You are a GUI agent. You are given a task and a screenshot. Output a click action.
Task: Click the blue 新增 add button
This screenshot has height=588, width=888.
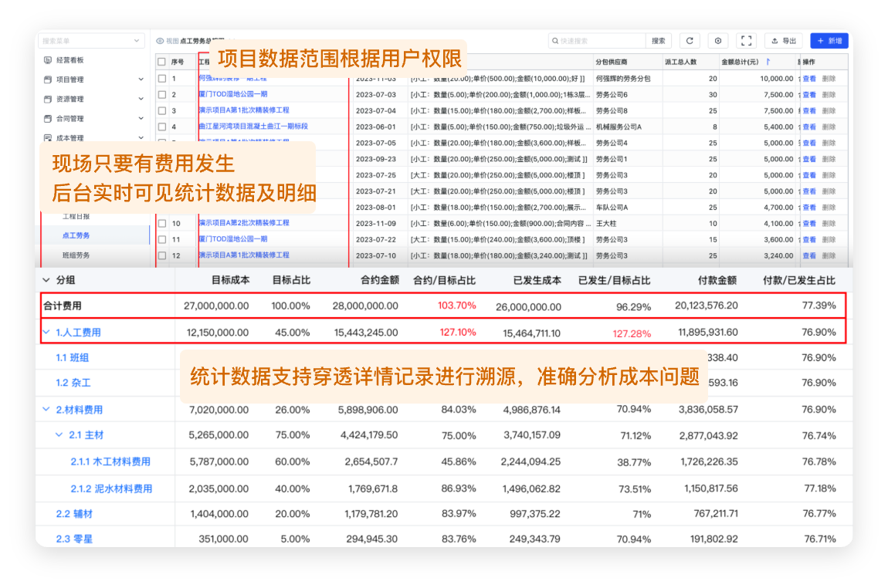(x=829, y=41)
